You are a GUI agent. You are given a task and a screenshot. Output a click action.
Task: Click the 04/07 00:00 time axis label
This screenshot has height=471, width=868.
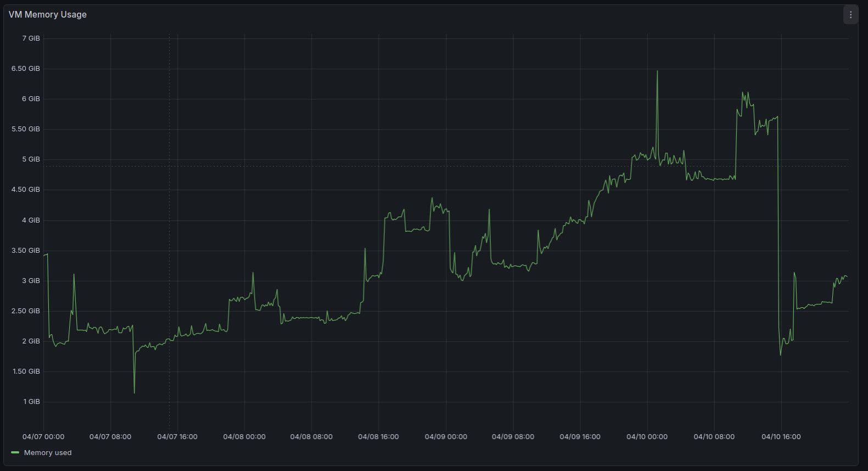click(x=43, y=437)
